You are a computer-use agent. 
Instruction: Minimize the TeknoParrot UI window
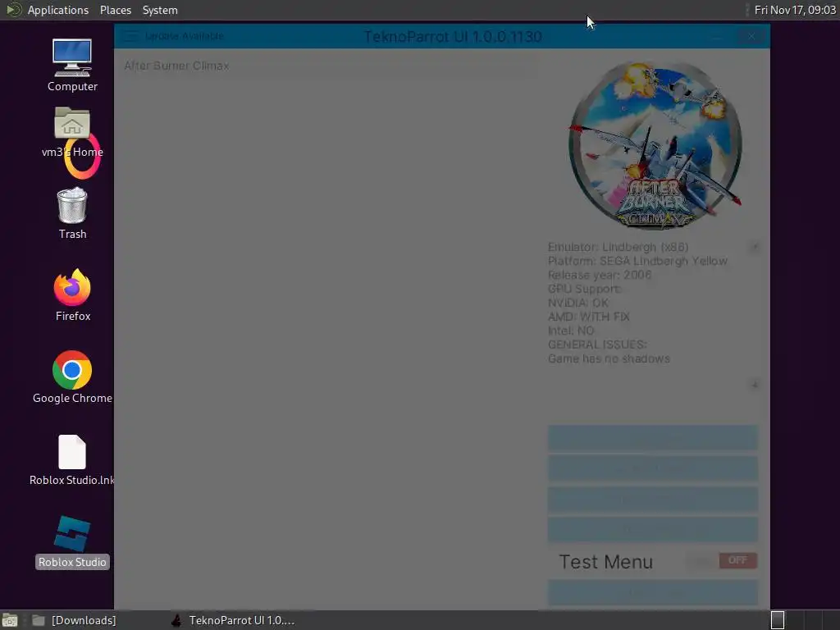click(x=717, y=36)
